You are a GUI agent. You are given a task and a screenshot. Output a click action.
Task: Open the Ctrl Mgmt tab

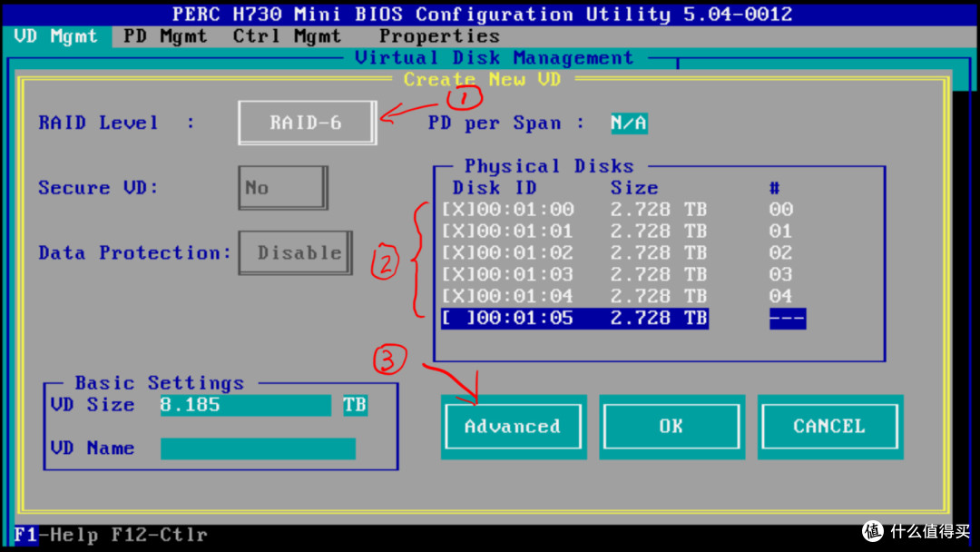point(287,36)
